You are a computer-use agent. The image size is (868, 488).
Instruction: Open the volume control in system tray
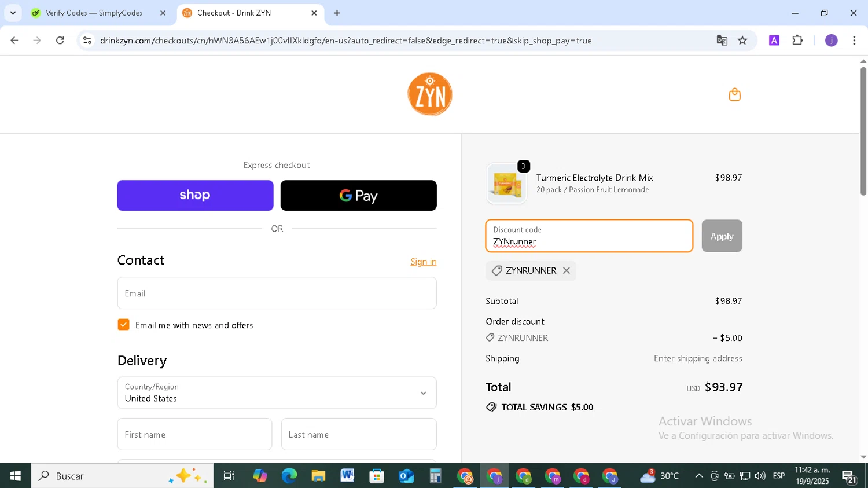[x=760, y=476]
